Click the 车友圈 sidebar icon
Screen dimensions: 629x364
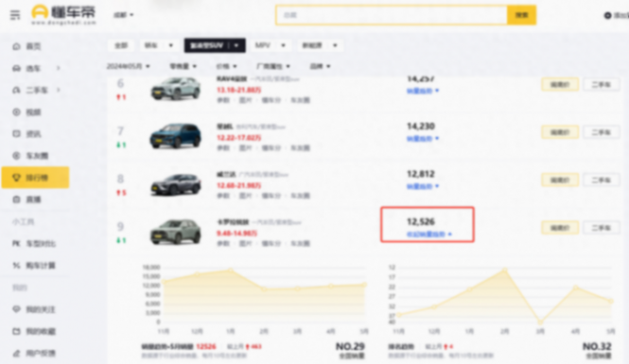coord(16,156)
